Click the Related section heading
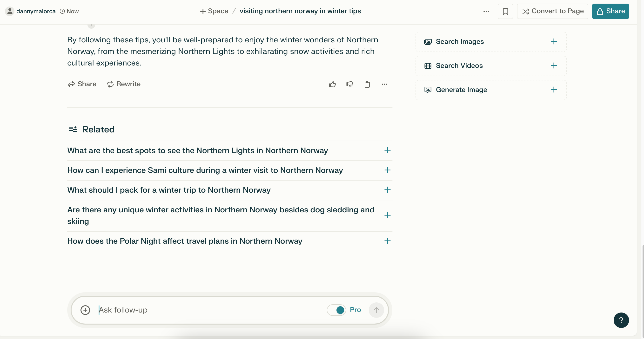 click(x=92, y=129)
